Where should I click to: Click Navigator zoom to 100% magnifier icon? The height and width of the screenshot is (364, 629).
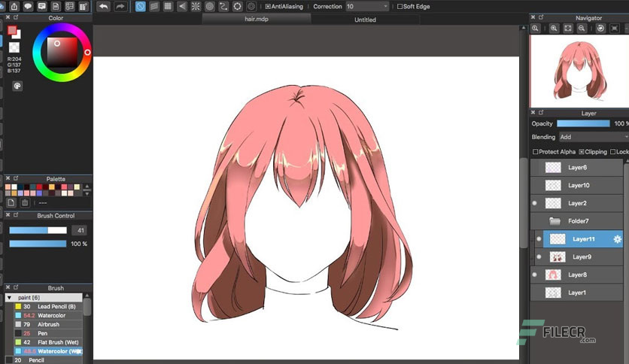click(x=535, y=28)
